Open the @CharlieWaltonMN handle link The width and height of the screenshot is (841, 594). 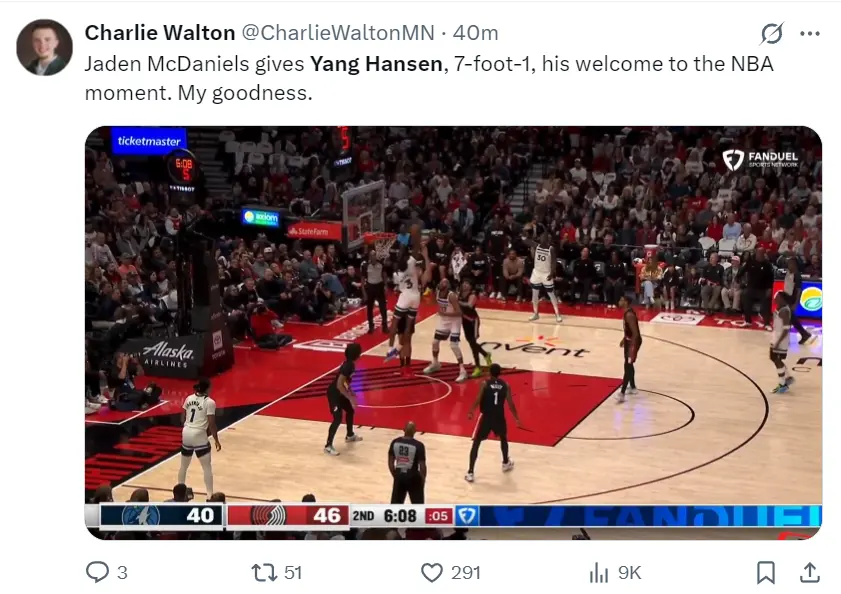point(338,33)
